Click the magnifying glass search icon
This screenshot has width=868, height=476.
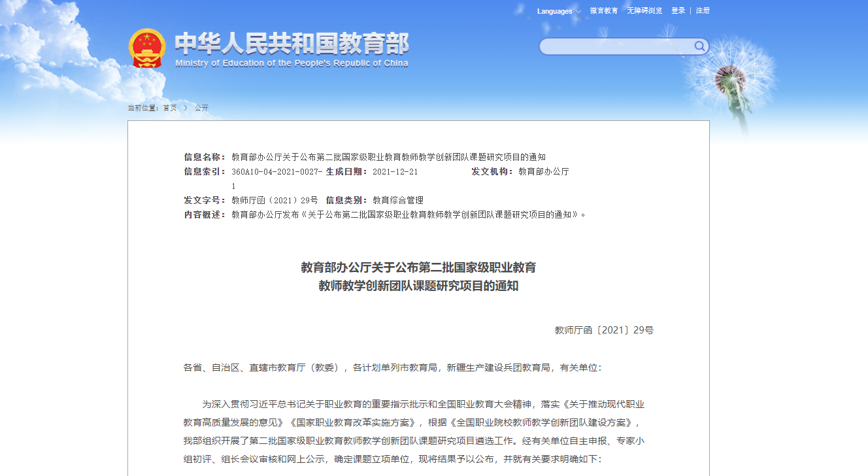click(x=699, y=46)
